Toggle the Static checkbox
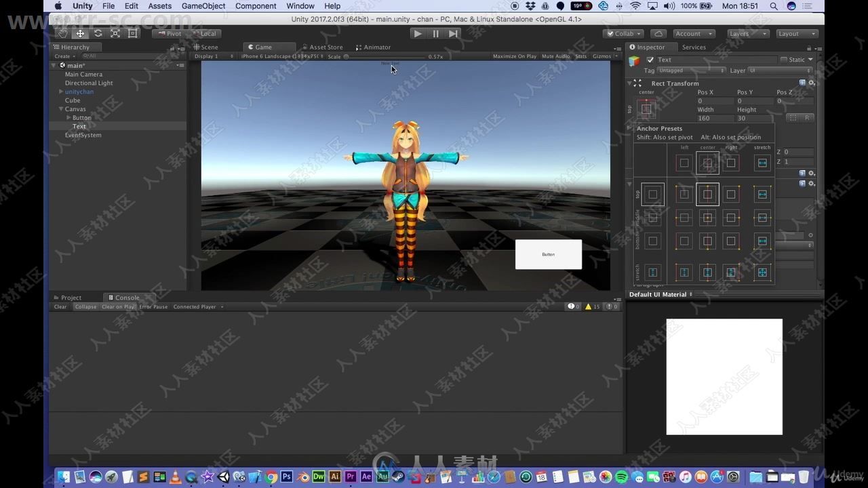The width and height of the screenshot is (868, 488). click(x=784, y=60)
